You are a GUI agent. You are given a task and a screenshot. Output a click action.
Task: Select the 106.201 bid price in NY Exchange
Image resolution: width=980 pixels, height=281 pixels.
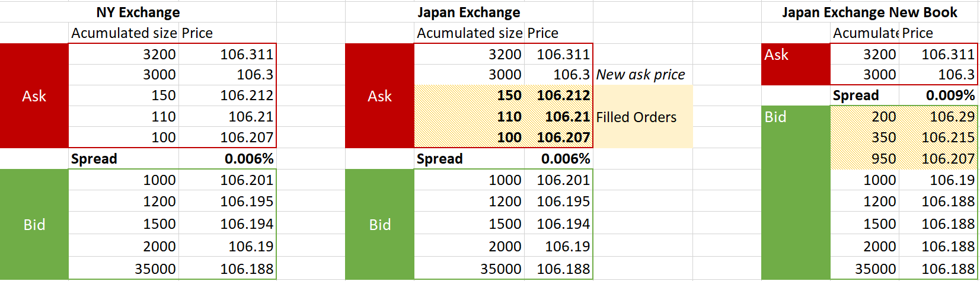247,180
